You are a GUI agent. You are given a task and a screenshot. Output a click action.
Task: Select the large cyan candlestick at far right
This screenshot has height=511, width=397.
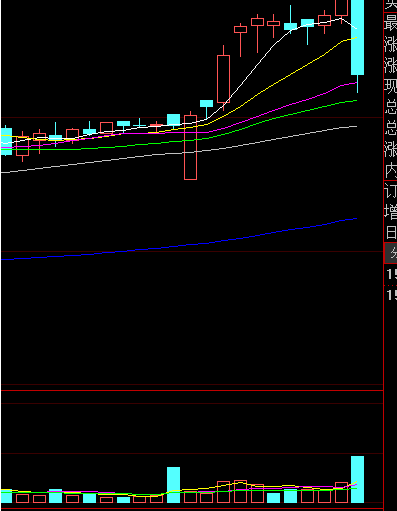pyautogui.click(x=357, y=37)
